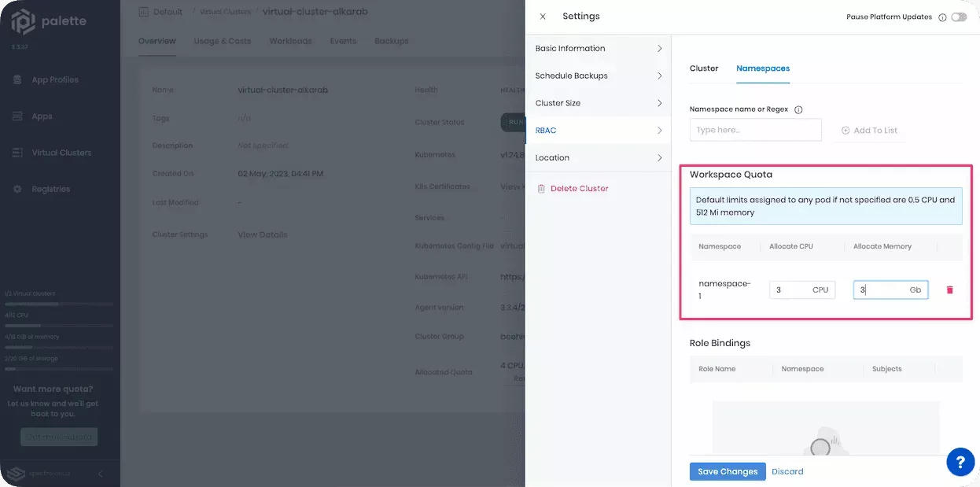Open Virtual Clusters in sidebar
The width and height of the screenshot is (980, 487).
(x=61, y=153)
